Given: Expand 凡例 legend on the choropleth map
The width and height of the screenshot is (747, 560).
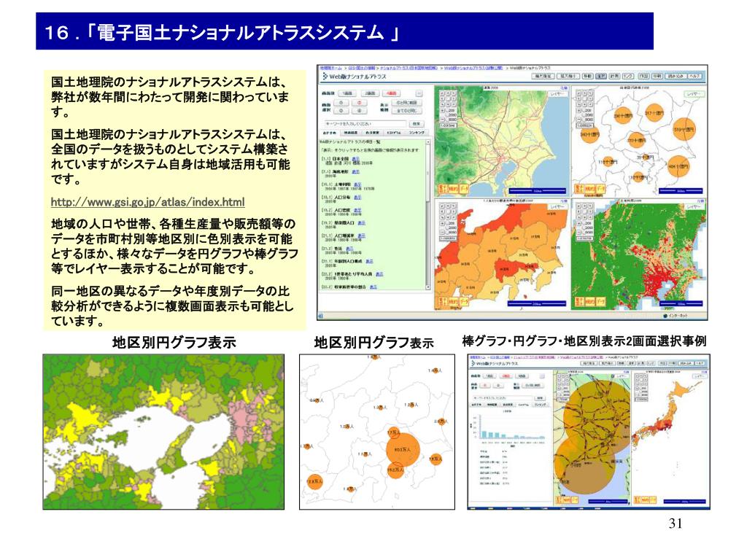Looking at the screenshot, I should click(564, 201).
